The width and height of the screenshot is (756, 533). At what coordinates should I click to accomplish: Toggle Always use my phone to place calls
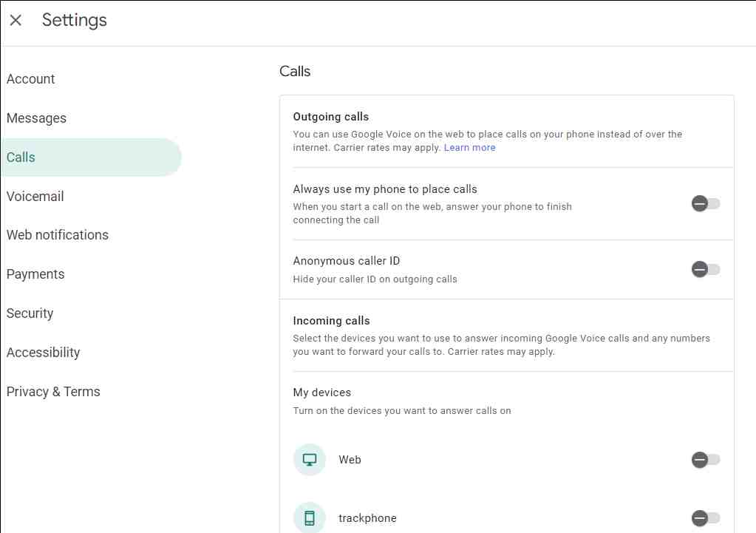[705, 204]
